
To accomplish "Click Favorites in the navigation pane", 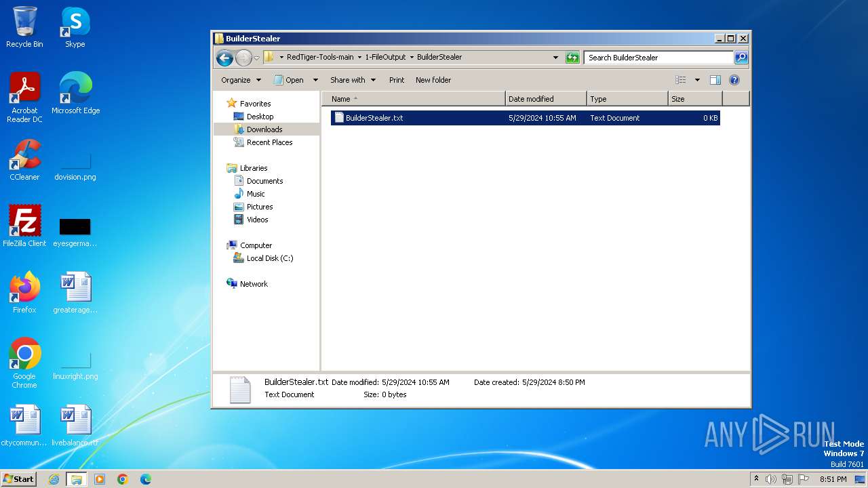I will point(255,104).
